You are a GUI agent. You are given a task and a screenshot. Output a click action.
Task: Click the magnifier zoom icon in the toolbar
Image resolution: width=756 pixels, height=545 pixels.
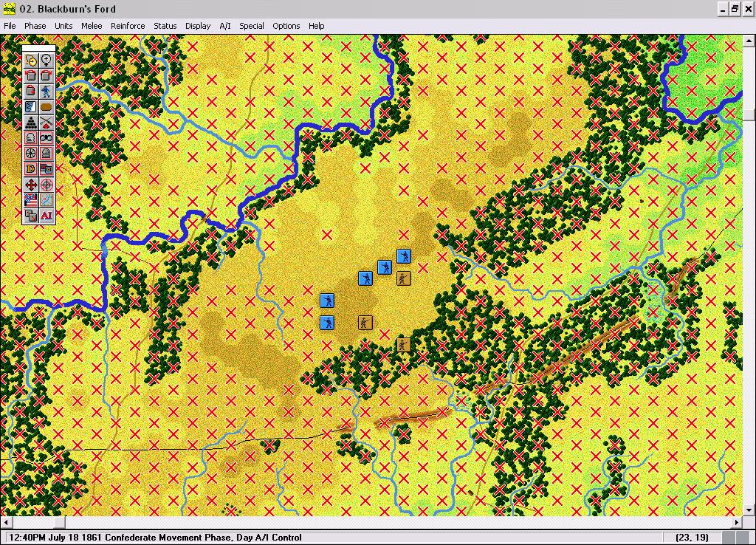tap(47, 61)
